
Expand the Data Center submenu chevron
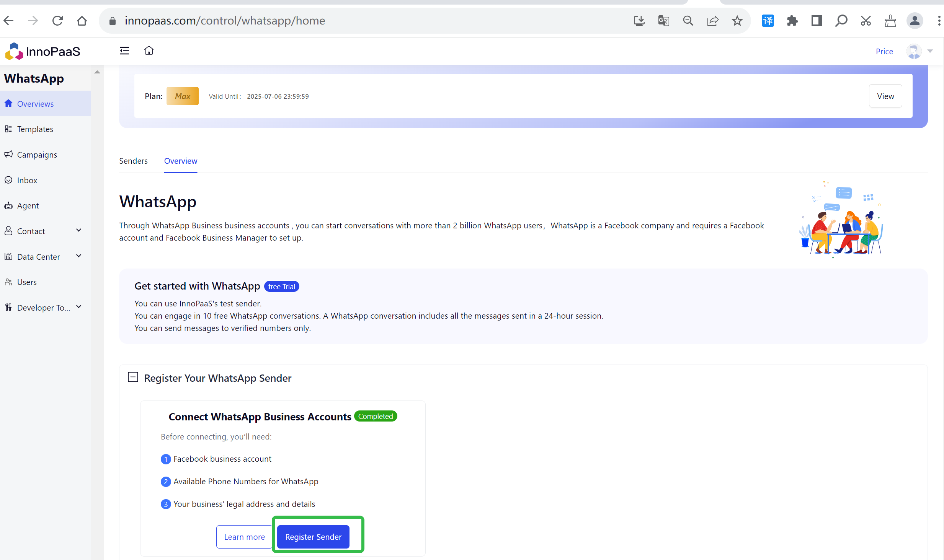click(78, 256)
